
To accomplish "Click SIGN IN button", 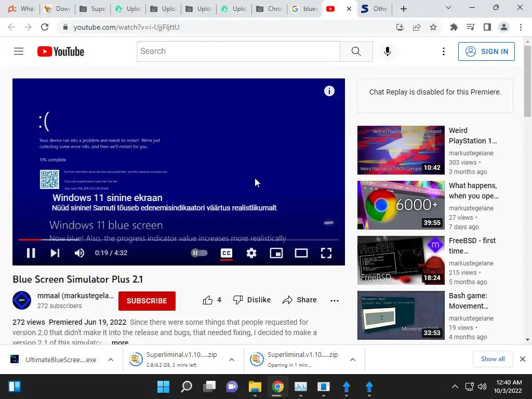I will [486, 51].
